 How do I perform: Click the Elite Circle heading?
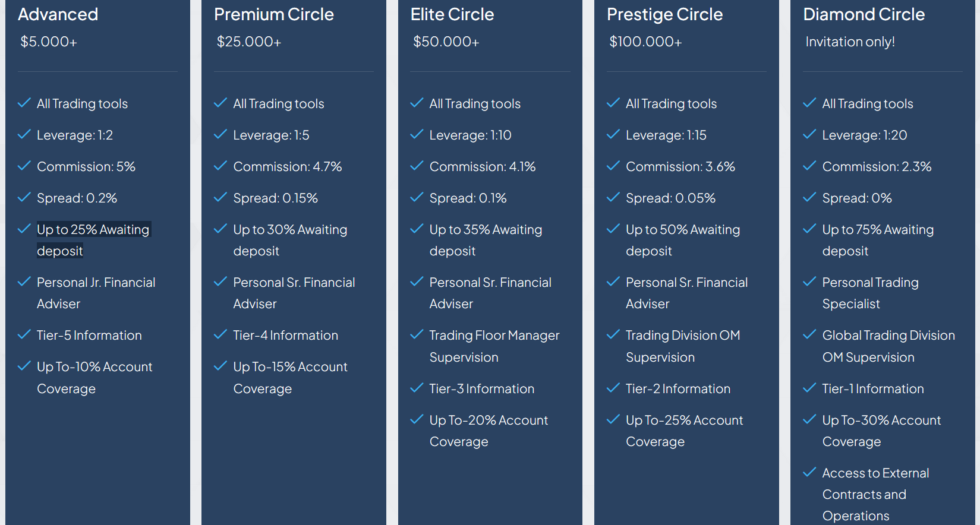tap(452, 14)
